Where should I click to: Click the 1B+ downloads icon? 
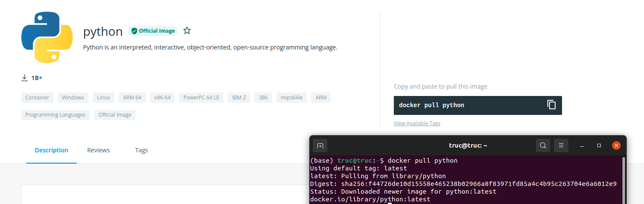click(25, 78)
